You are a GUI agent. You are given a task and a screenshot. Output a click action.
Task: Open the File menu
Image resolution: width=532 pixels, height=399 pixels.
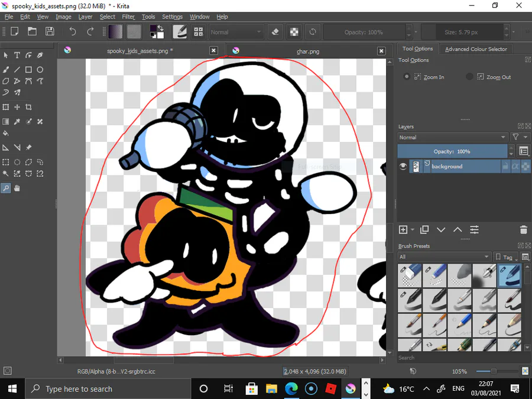click(x=9, y=17)
